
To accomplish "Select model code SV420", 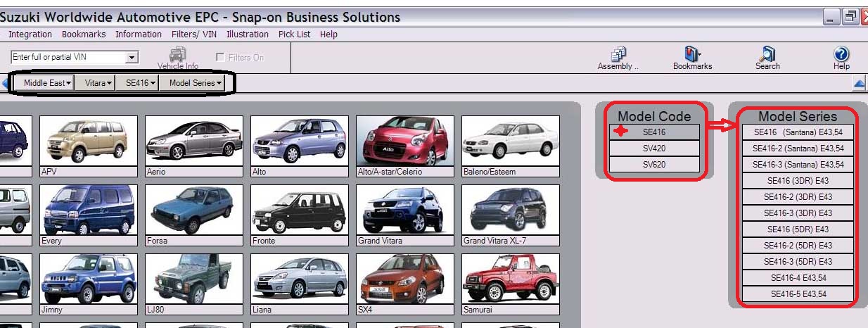I will click(654, 149).
